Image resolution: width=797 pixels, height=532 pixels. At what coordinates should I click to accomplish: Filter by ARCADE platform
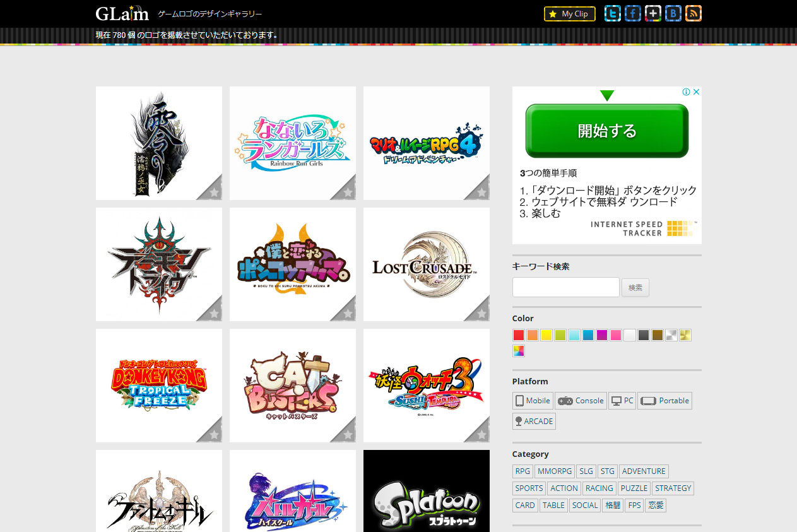534,421
